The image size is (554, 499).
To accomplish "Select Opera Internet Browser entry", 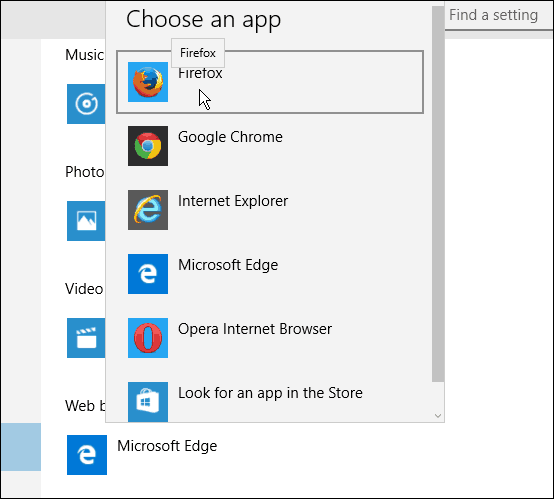I will click(255, 329).
